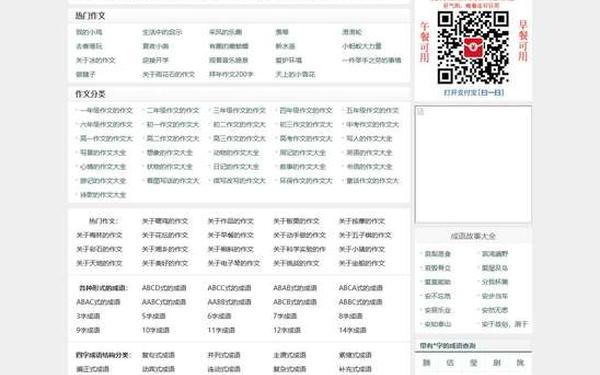600x375 pixels.
Task: Click hot essay '拜年作文200字'
Action: click(x=231, y=74)
